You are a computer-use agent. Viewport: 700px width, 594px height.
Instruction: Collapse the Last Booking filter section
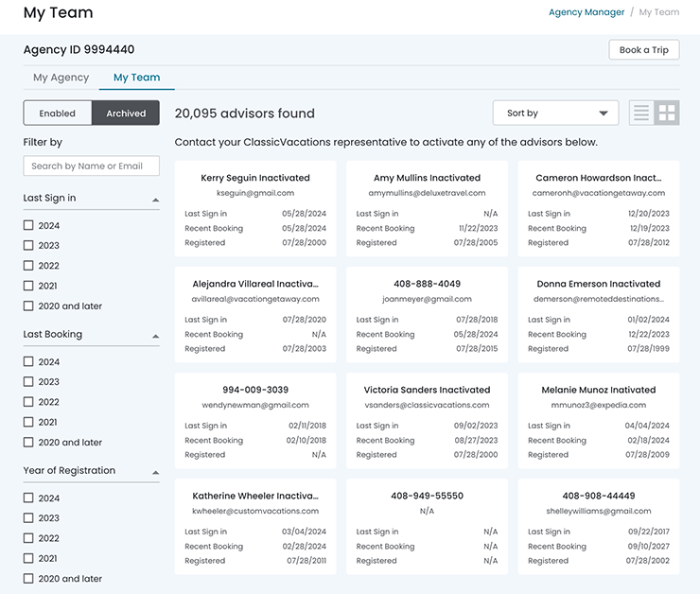(155, 336)
